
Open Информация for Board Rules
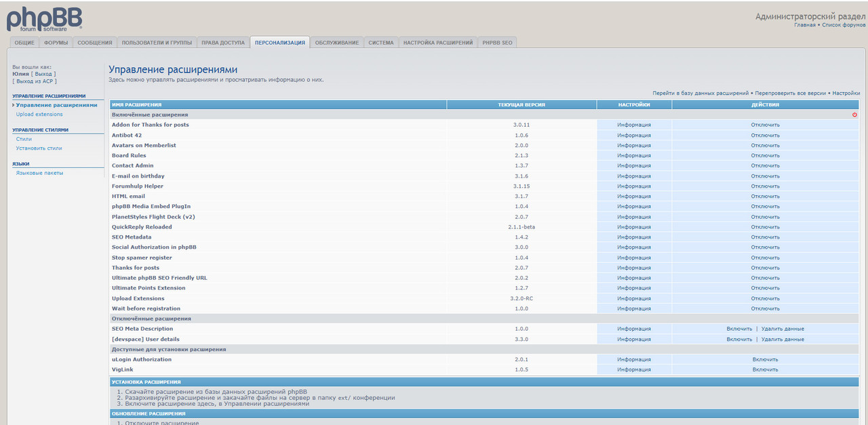pyautogui.click(x=634, y=155)
